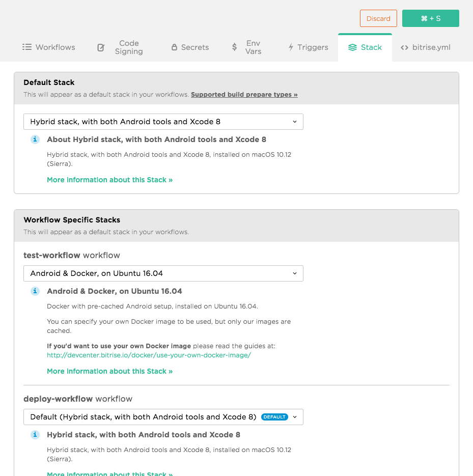The width and height of the screenshot is (473, 476).
Task: Open the test-workflow stack dropdown
Action: coord(163,273)
